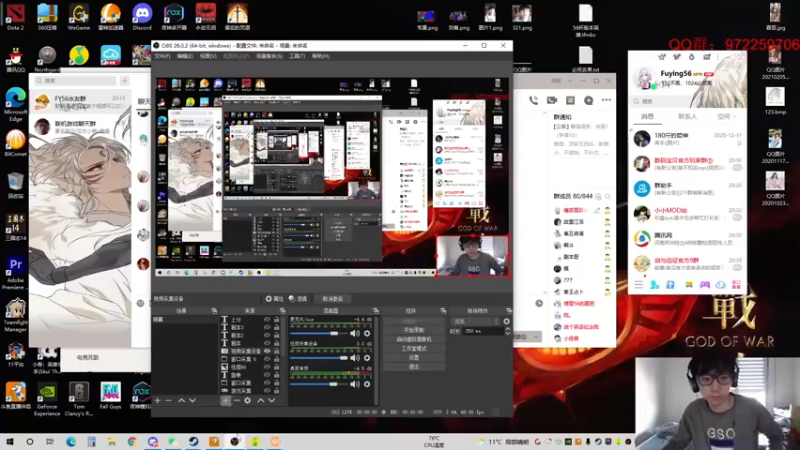Open Windows Start button on taskbar

tap(9, 441)
